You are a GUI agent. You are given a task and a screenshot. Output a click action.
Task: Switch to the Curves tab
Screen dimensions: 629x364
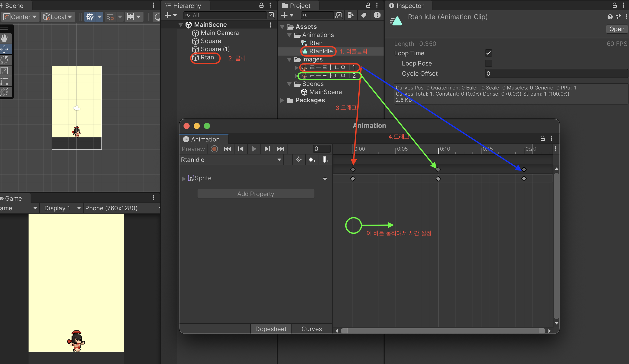[x=311, y=329]
